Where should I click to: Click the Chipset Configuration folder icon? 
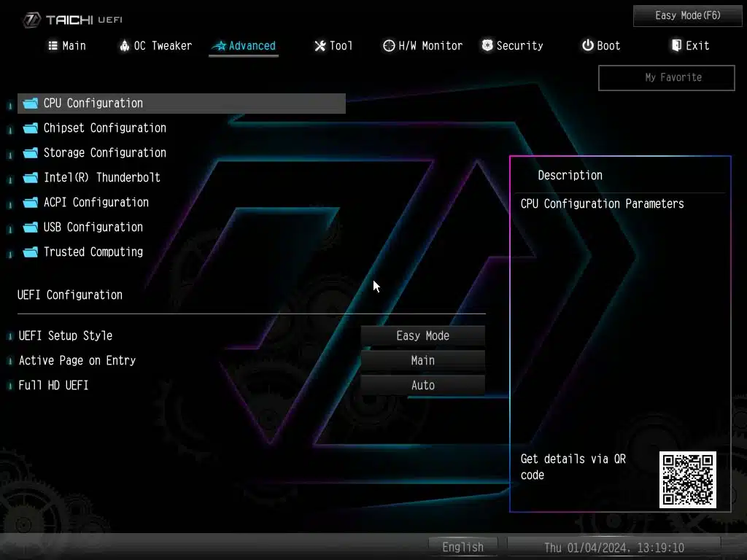(31, 128)
